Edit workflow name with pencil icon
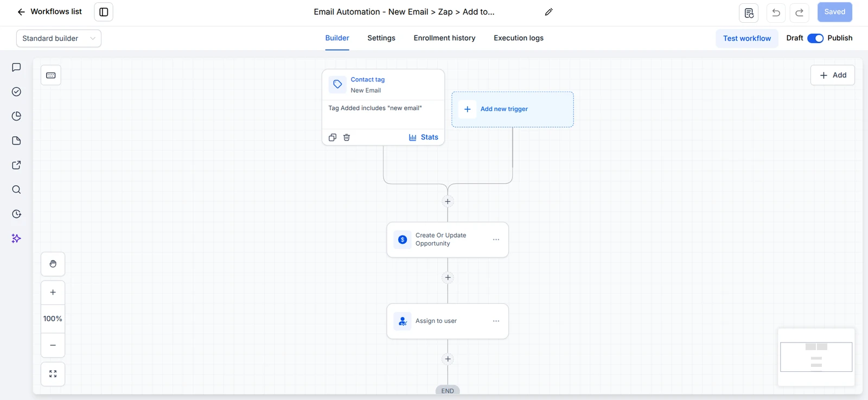This screenshot has width=868, height=400. click(x=548, y=12)
